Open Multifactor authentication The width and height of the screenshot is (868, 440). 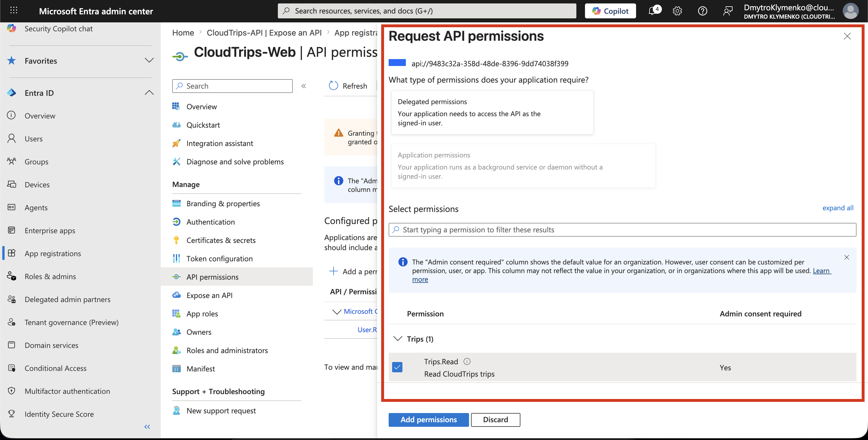(x=67, y=391)
